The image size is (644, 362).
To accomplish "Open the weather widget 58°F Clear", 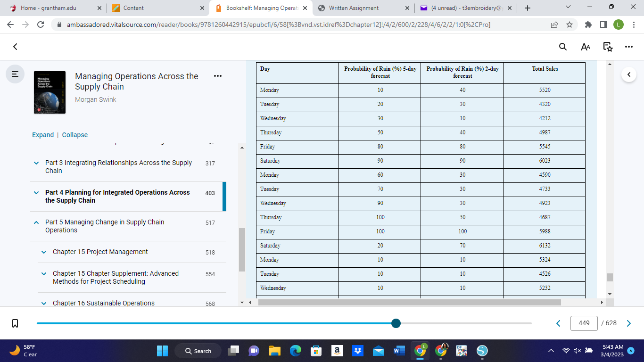I will (24, 351).
